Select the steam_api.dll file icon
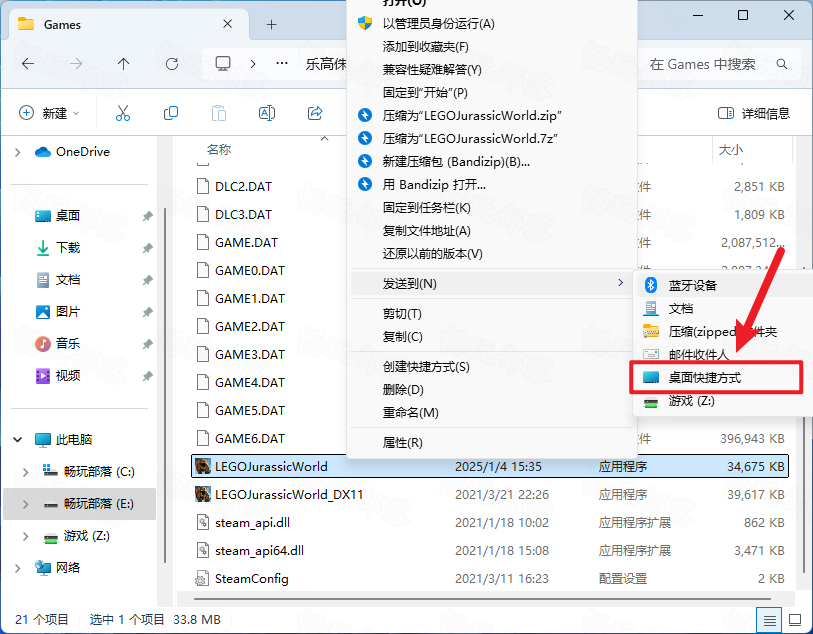 (x=202, y=522)
